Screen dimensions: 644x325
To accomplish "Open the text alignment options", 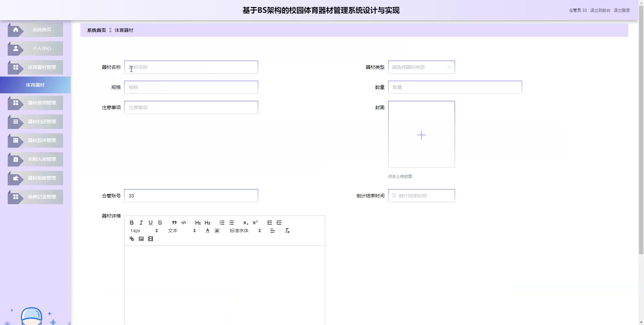I will [272, 231].
